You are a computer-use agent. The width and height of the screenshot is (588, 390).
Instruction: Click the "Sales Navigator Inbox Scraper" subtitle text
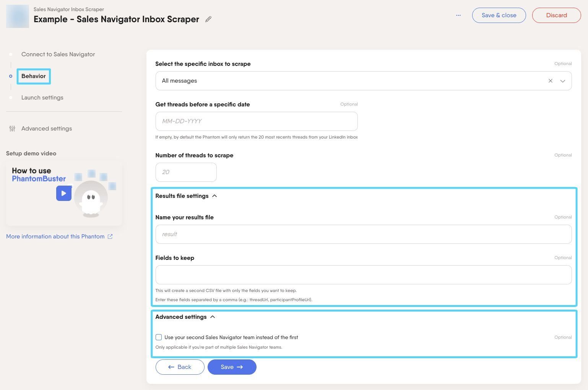point(69,9)
